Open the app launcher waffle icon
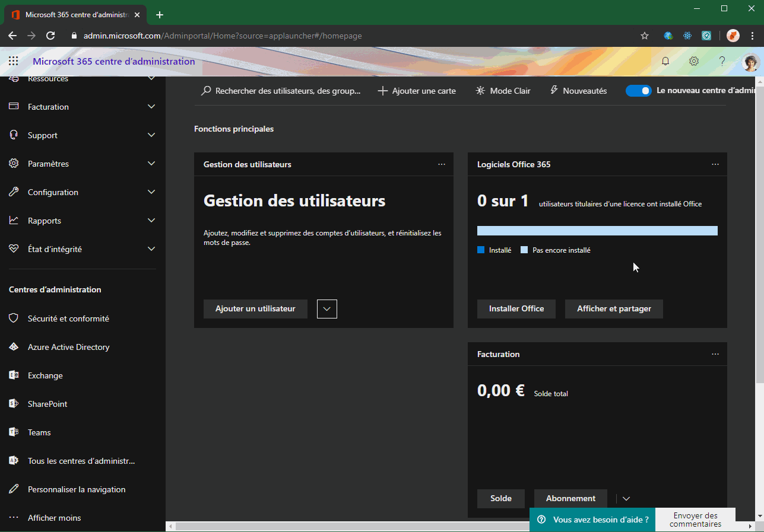The image size is (764, 532). pos(14,61)
